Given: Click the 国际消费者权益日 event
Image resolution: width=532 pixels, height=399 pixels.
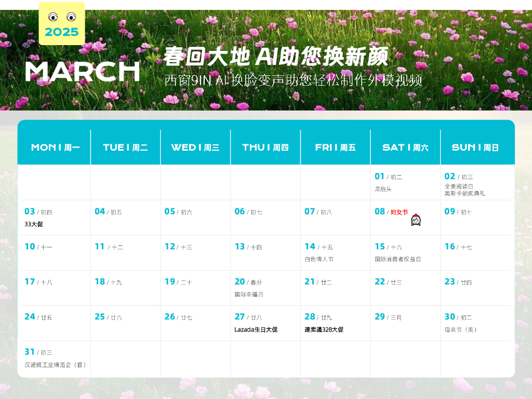Looking at the screenshot, I should point(397,259).
